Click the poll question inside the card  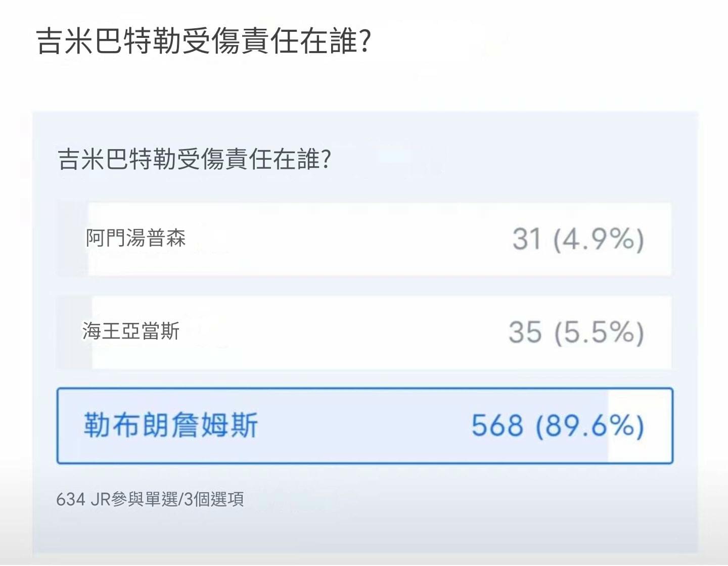coord(195,159)
